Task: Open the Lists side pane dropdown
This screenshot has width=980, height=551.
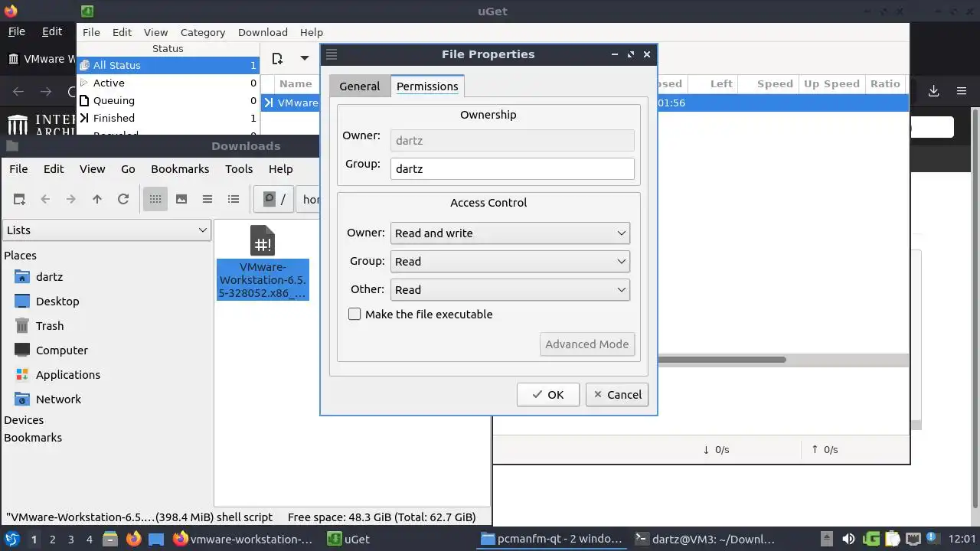Action: [106, 230]
